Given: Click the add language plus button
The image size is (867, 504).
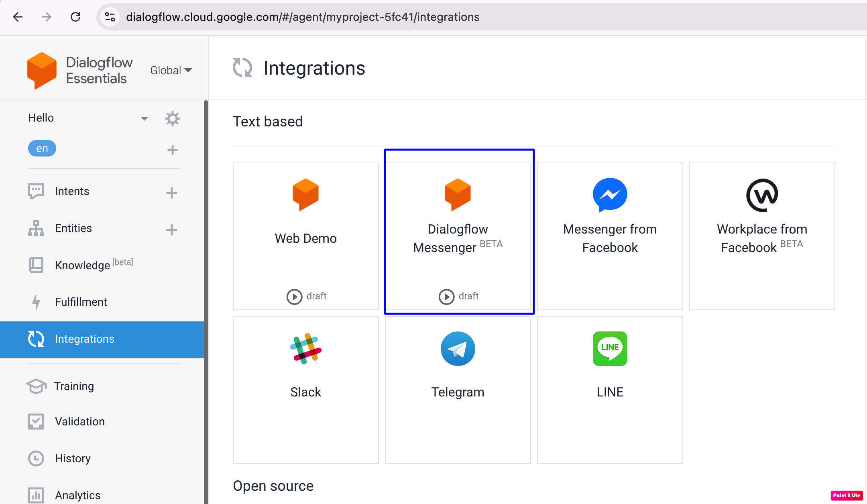Looking at the screenshot, I should click(x=173, y=150).
